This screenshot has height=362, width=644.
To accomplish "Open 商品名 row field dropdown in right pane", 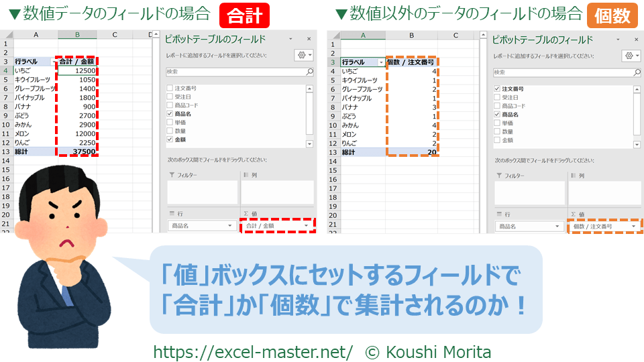I will click(557, 227).
